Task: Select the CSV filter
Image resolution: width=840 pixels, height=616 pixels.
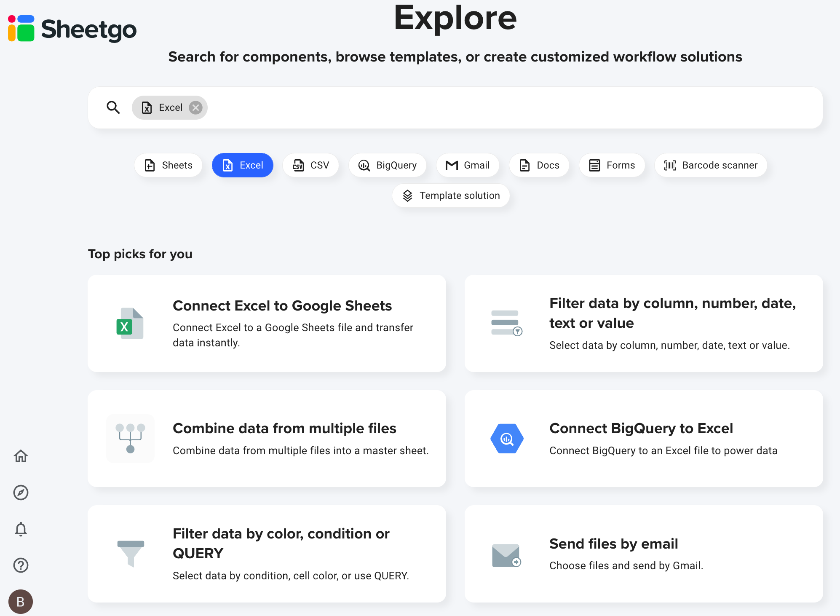Action: point(311,165)
